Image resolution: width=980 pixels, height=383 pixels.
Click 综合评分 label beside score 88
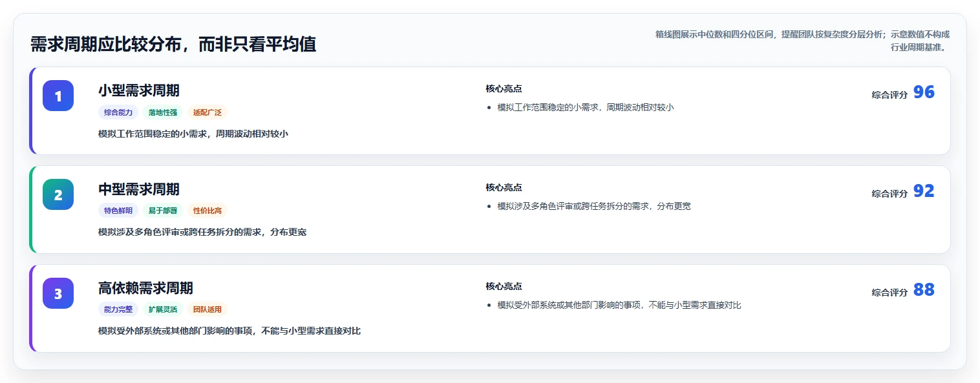[x=889, y=292]
